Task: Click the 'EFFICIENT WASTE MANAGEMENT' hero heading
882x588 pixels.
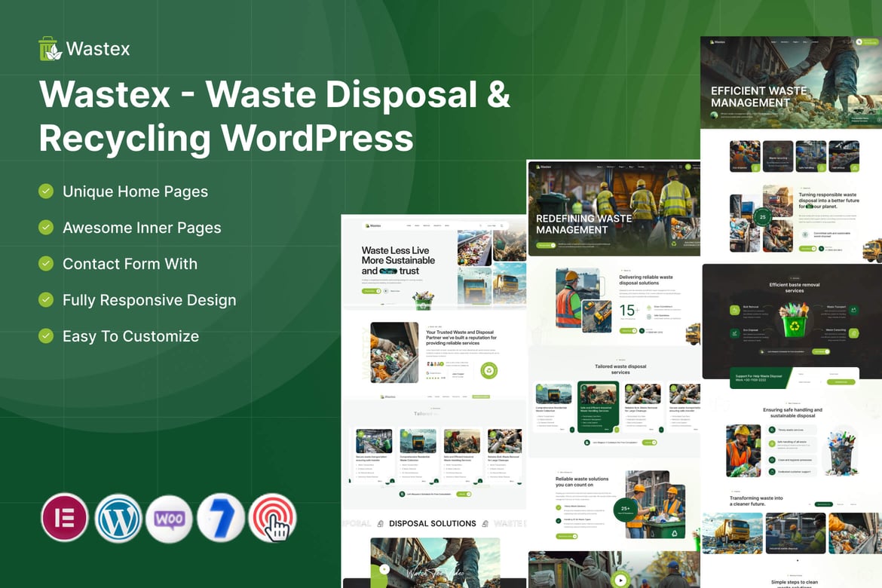Action: [x=759, y=96]
